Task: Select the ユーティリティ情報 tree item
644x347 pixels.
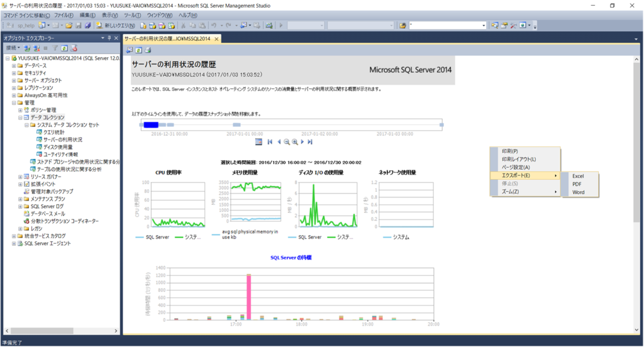Action: pos(60,155)
